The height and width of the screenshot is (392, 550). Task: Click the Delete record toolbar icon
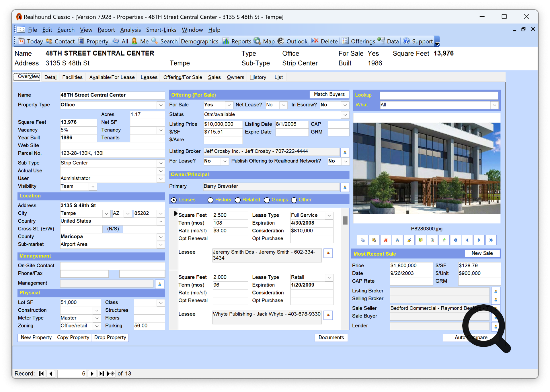click(315, 41)
